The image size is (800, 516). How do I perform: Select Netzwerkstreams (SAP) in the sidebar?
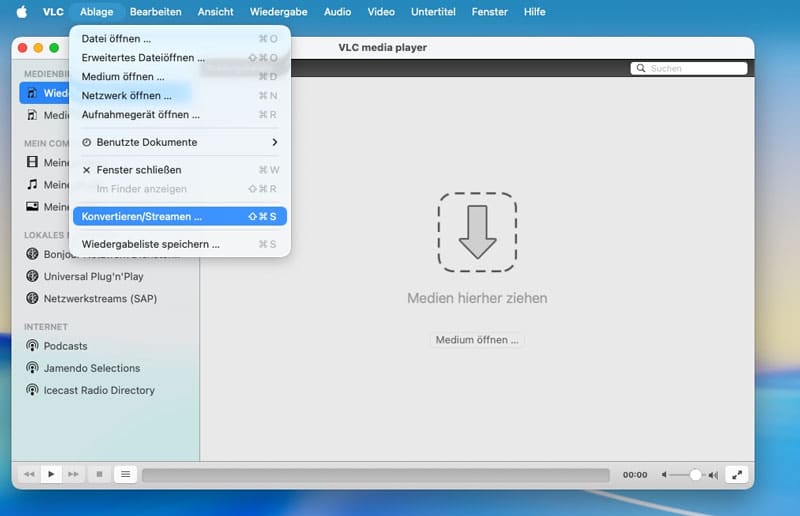99,298
